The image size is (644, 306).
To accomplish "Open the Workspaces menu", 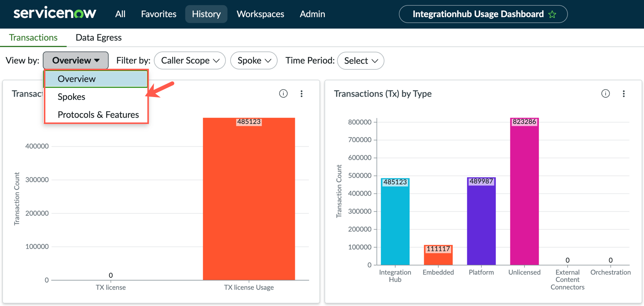I will [x=260, y=14].
